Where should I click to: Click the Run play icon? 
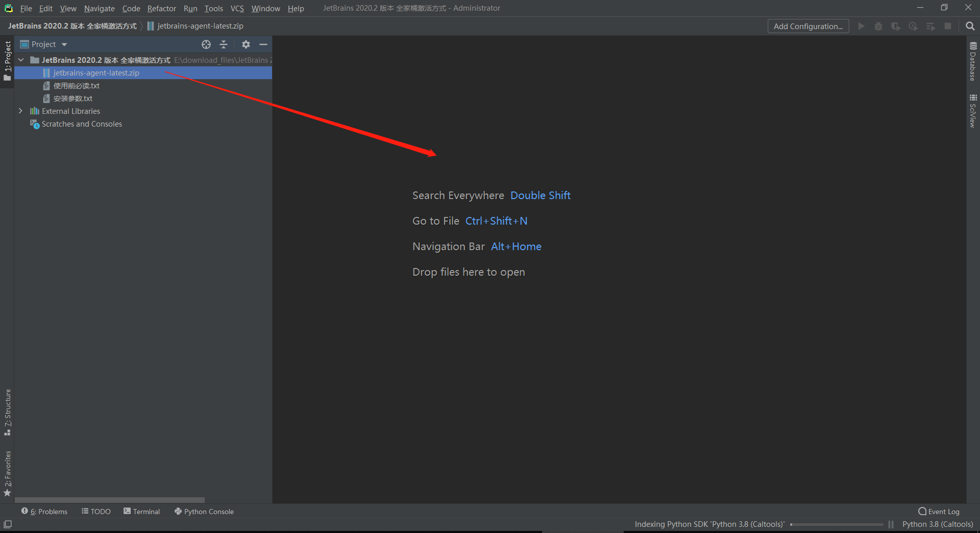[x=861, y=26]
